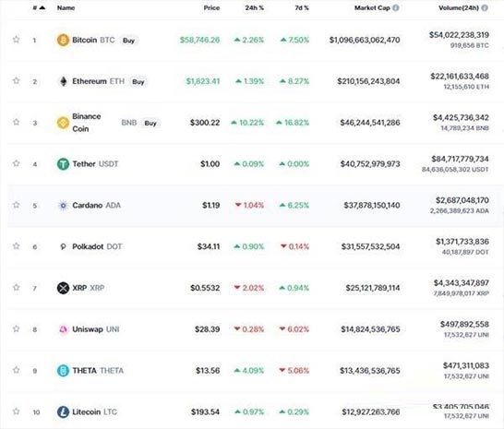This screenshot has height=429, width=504.
Task: Sort the table by 24h % column
Action: 254,7
